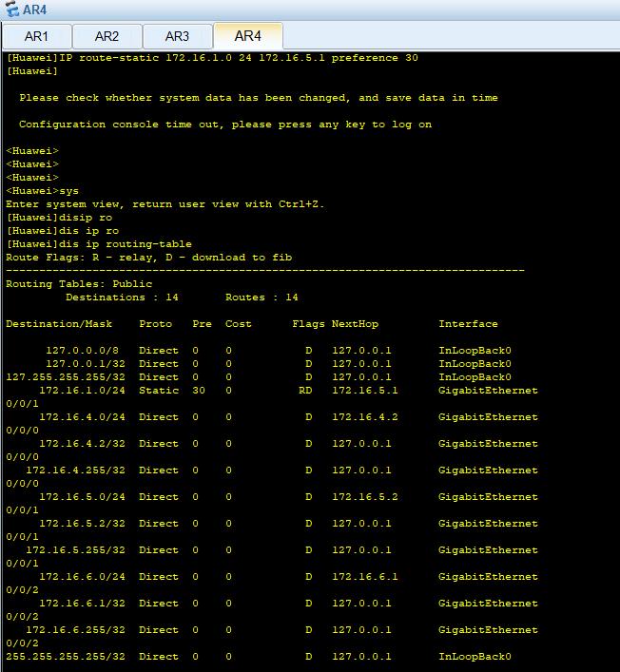Click InLoopBack0 in the 255.255.255.255/32 row
The image size is (620, 672).
point(475,656)
